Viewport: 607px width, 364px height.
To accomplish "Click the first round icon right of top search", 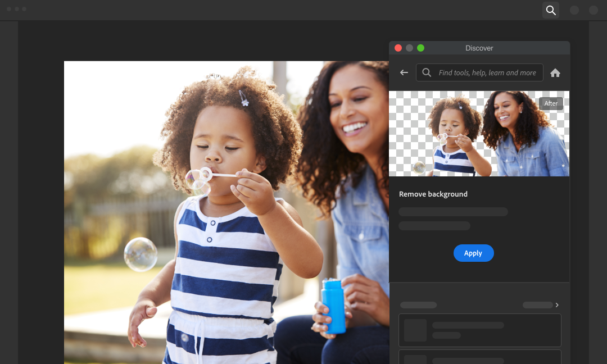I will (574, 10).
